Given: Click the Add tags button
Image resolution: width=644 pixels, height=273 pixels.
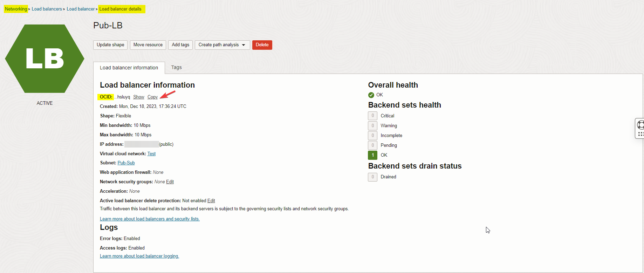Looking at the screenshot, I should [x=180, y=45].
